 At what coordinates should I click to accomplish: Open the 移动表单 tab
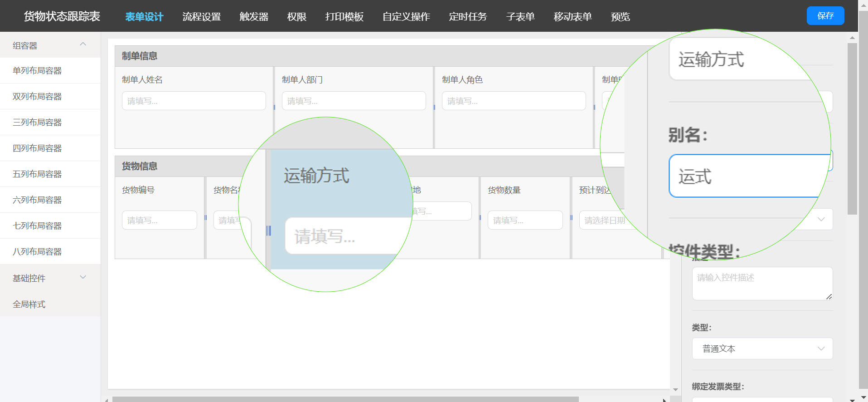pyautogui.click(x=573, y=17)
